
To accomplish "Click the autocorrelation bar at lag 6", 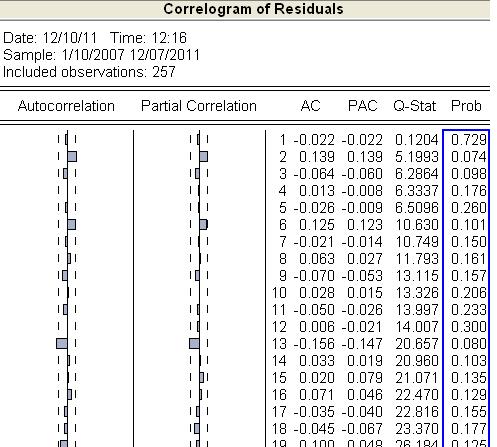I will point(71,224).
